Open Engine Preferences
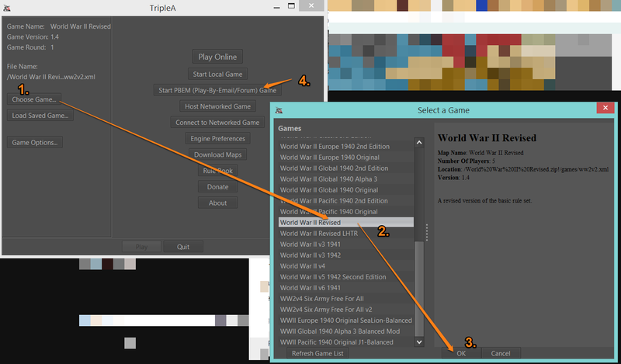 pyautogui.click(x=217, y=139)
